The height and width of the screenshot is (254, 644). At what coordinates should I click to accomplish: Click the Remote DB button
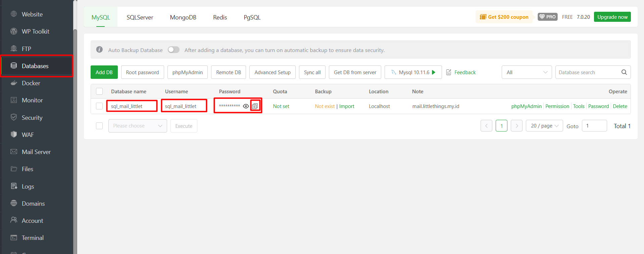(x=229, y=72)
